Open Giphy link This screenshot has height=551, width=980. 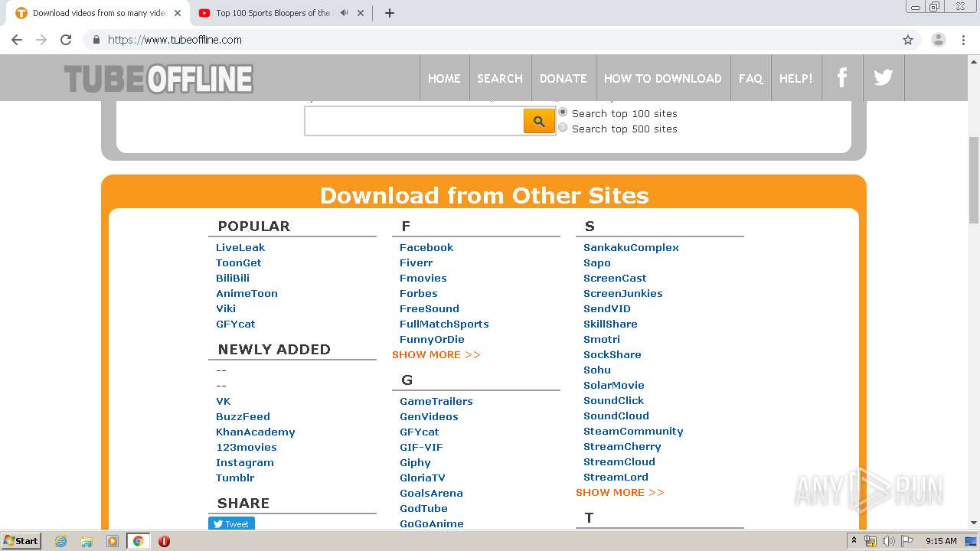tap(415, 462)
